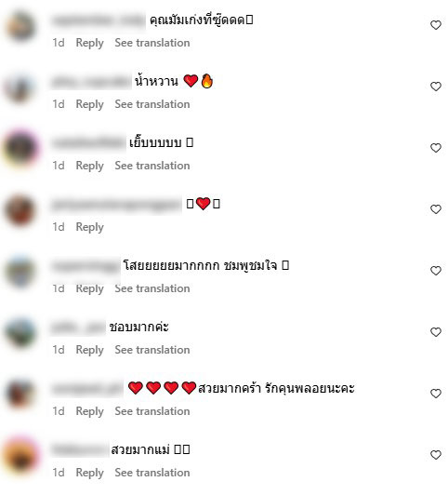The image size is (448, 495).
Task: Open profile picture of the 'น้ำหวาน' commenter
Action: click(20, 87)
